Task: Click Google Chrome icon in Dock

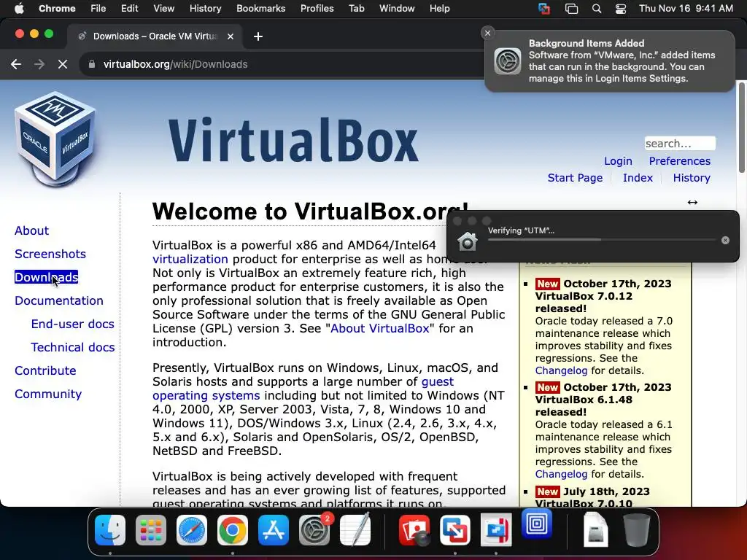Action: click(x=233, y=530)
